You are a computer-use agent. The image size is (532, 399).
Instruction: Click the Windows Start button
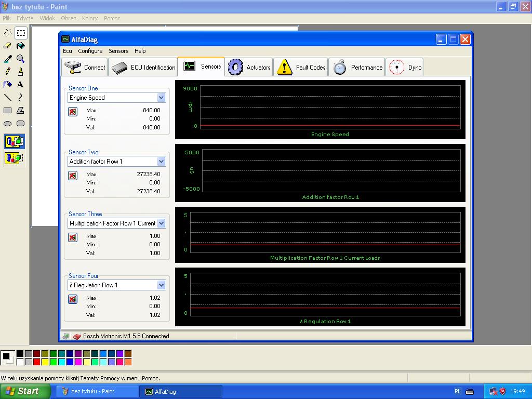pyautogui.click(x=22, y=391)
